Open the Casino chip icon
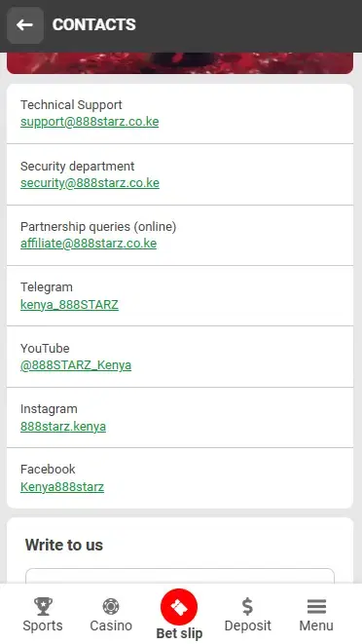This screenshot has height=644, width=362. (x=111, y=606)
